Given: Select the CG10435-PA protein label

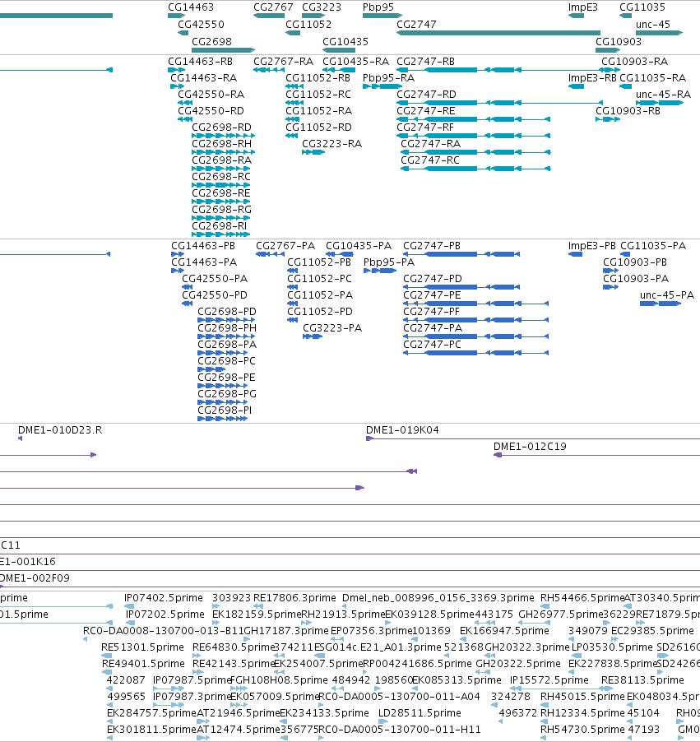Looking at the screenshot, I should point(359,246).
